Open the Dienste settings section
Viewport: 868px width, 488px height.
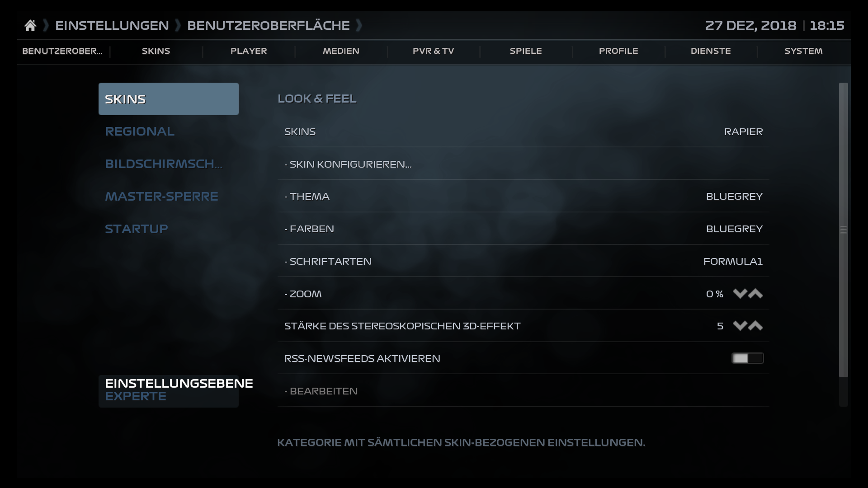710,51
